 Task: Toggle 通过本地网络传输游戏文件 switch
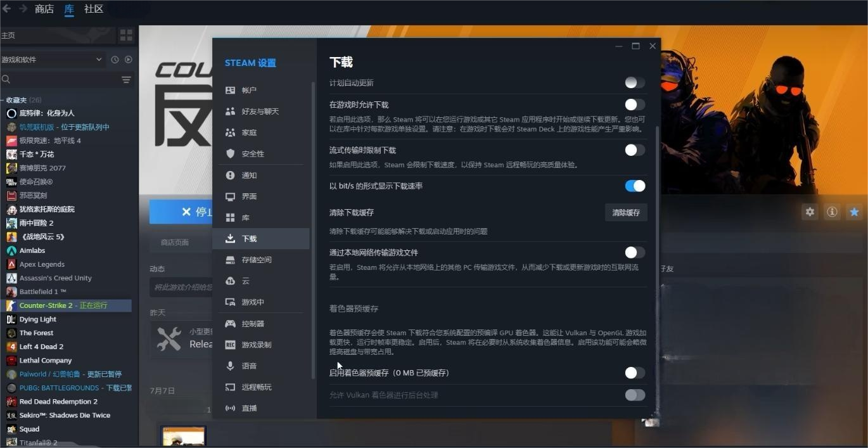tap(634, 252)
